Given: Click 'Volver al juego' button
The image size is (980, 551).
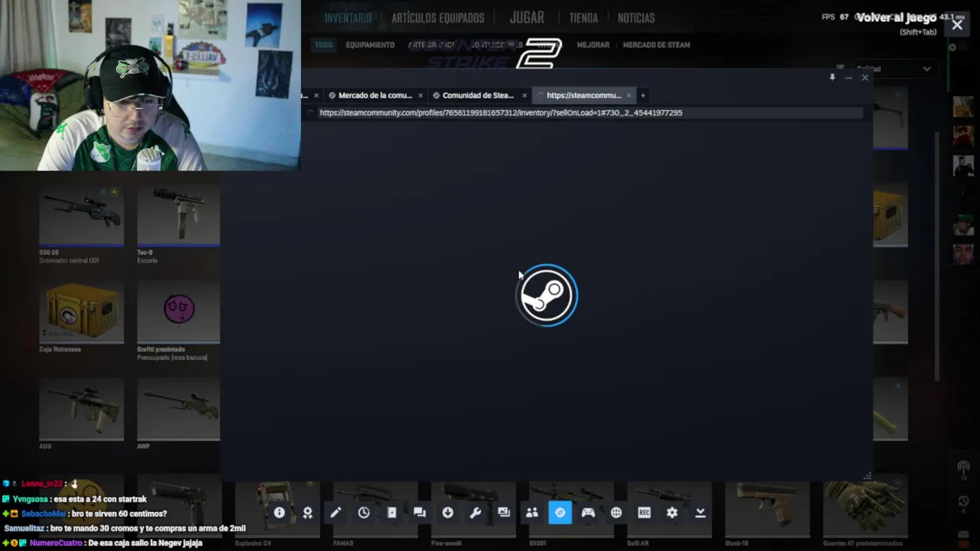Looking at the screenshot, I should (897, 18).
